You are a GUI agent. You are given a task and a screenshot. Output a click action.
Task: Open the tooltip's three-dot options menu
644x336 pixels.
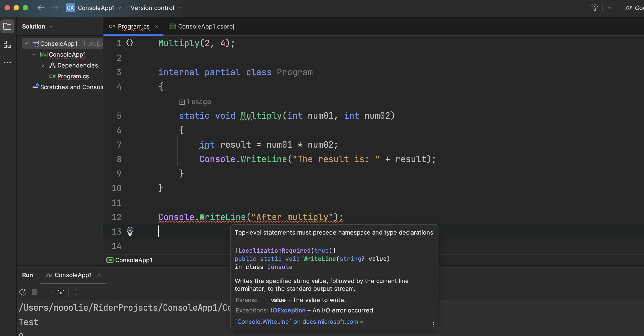[433, 324]
